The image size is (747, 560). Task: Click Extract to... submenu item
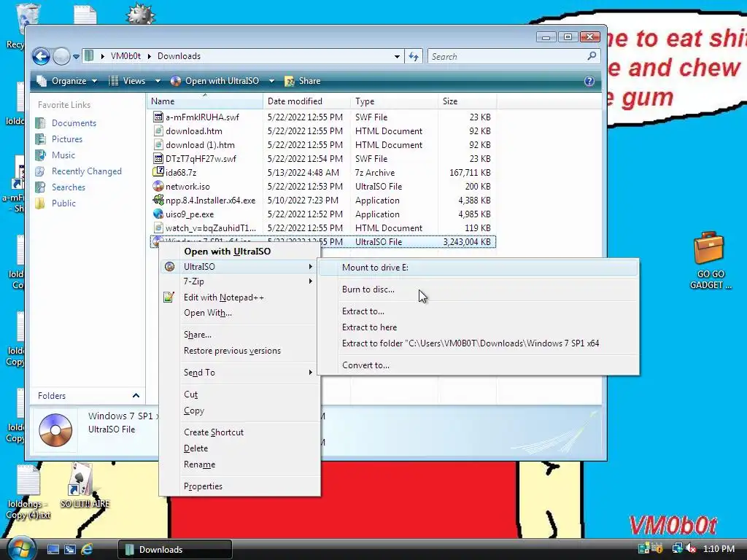tap(479, 311)
